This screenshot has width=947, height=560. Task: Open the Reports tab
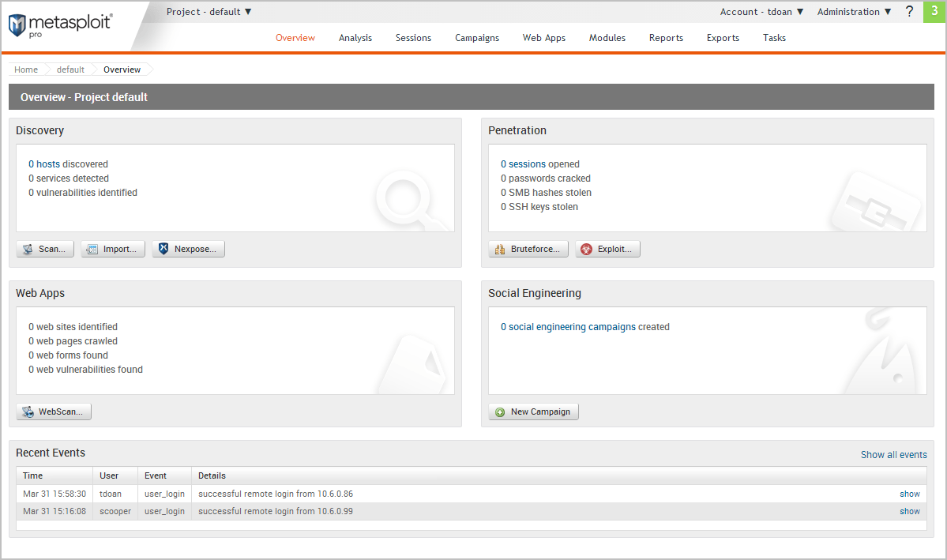pos(666,38)
